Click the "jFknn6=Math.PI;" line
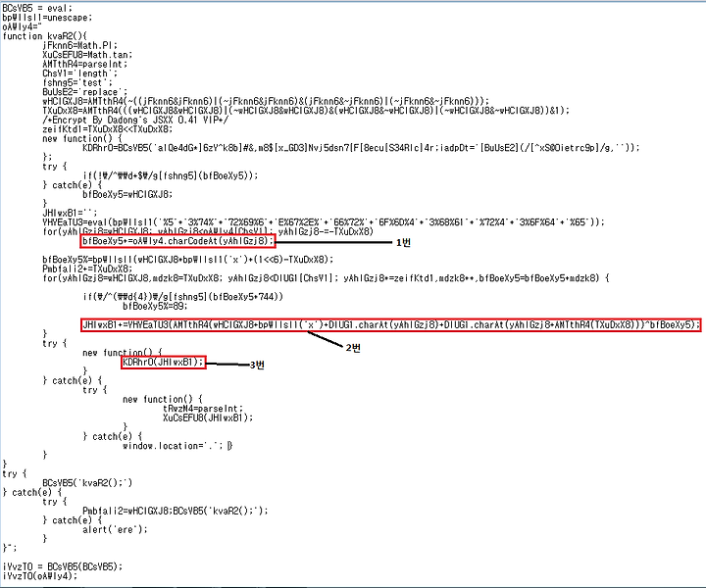This screenshot has height=588, width=706. tap(80, 45)
